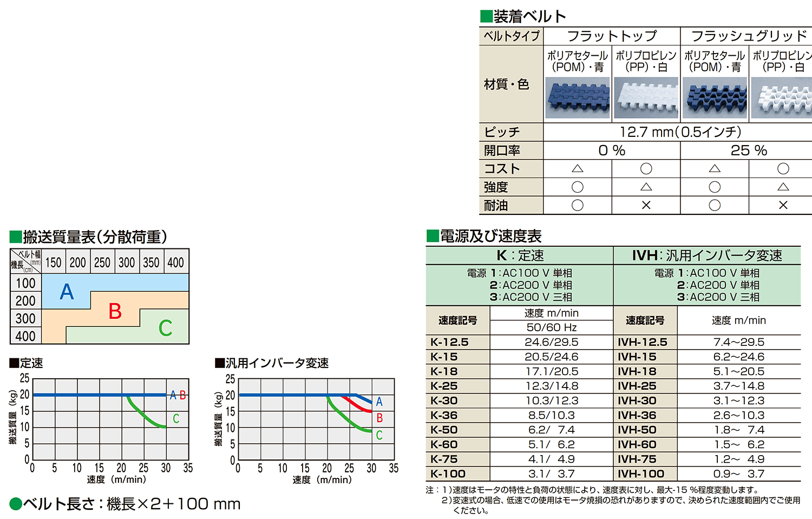Click the ■定速 chart title
The width and height of the screenshot is (812, 519).
point(27,363)
